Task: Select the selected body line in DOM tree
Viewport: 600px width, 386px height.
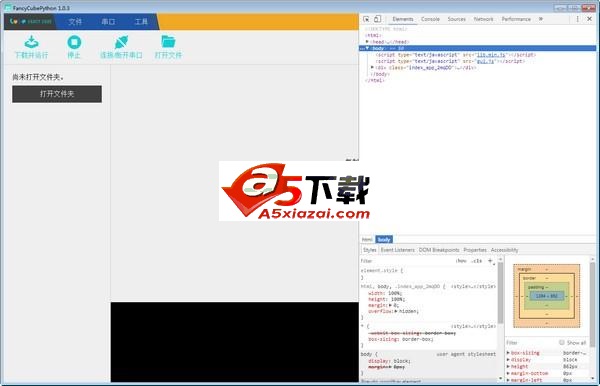Action: point(477,48)
